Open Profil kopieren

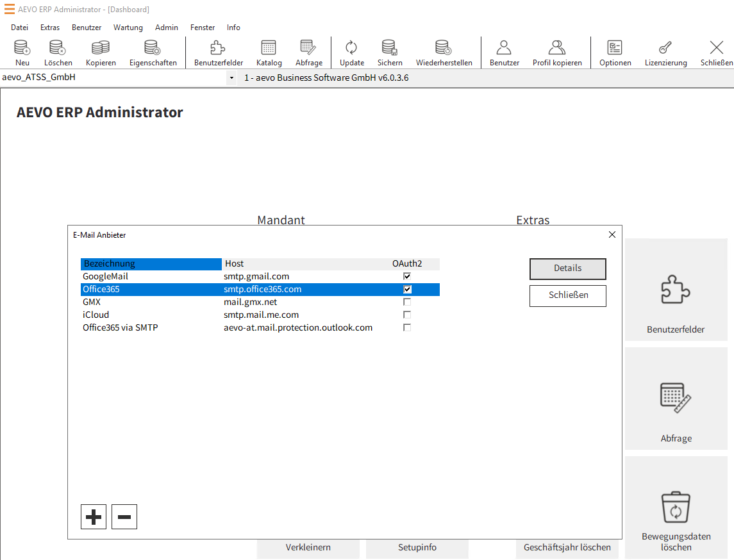pos(556,51)
